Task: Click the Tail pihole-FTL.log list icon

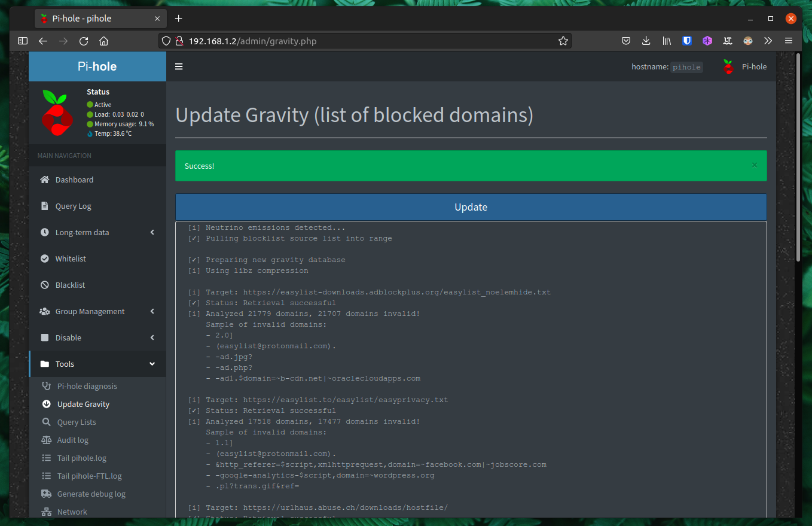Action: [47, 476]
